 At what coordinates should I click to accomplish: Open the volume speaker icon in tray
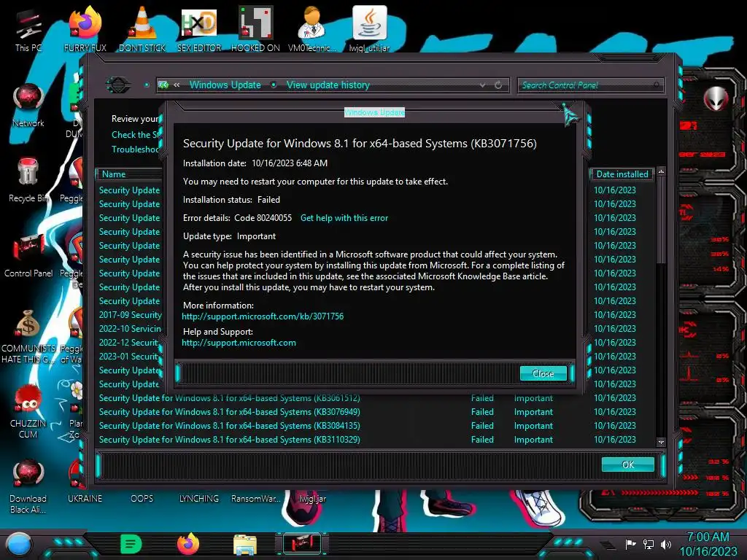click(666, 544)
